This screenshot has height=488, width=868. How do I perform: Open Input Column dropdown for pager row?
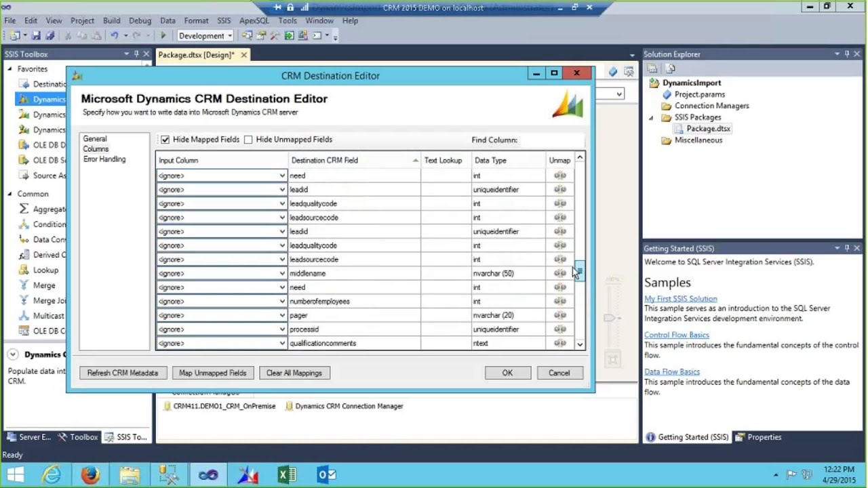tap(282, 315)
